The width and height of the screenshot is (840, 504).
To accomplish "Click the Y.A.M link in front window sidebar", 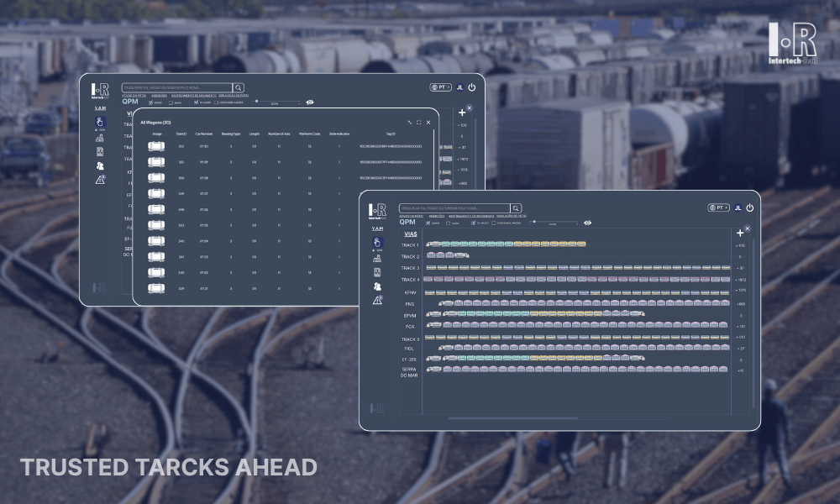I will (x=378, y=228).
